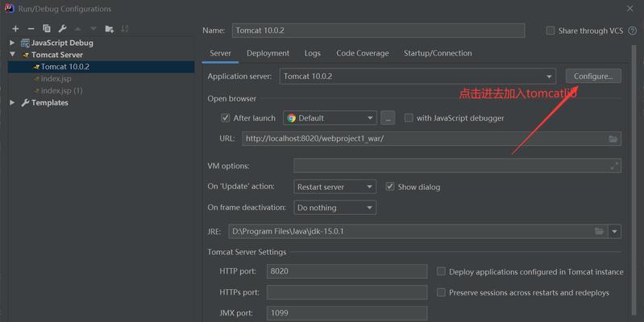Copy the selected configuration
This screenshot has width=644, height=322.
coord(47,28)
